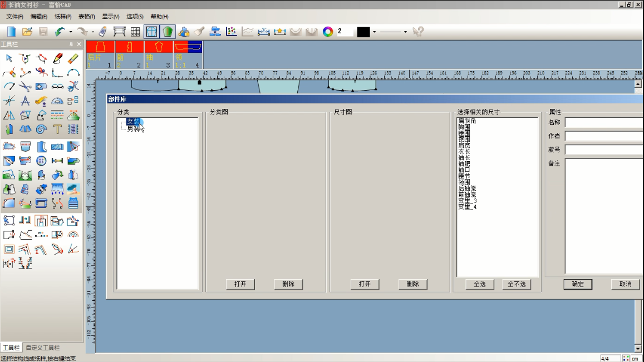Click the spiral tool in the toolbox
This screenshot has width=644, height=362.
[41, 130]
